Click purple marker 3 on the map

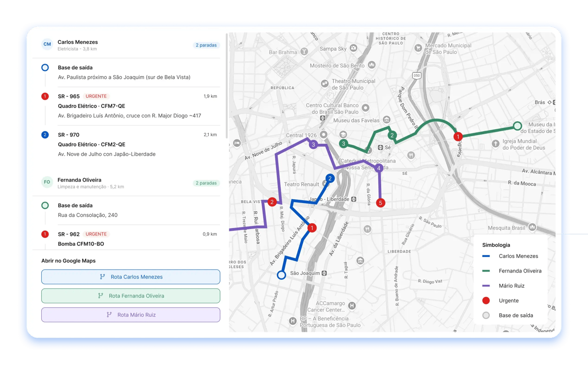coord(313,144)
